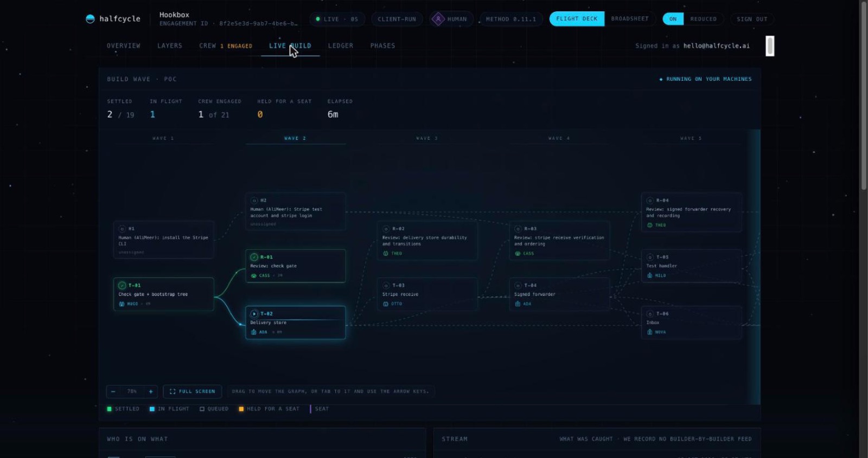Screen dimensions: 868x458
Task: Select the Wave 4 column header
Action: (559, 138)
